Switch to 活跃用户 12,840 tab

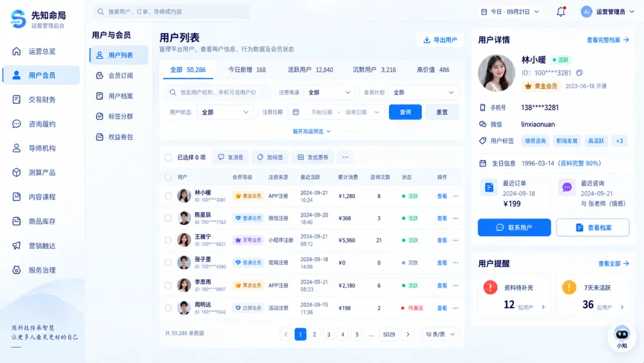pyautogui.click(x=310, y=70)
